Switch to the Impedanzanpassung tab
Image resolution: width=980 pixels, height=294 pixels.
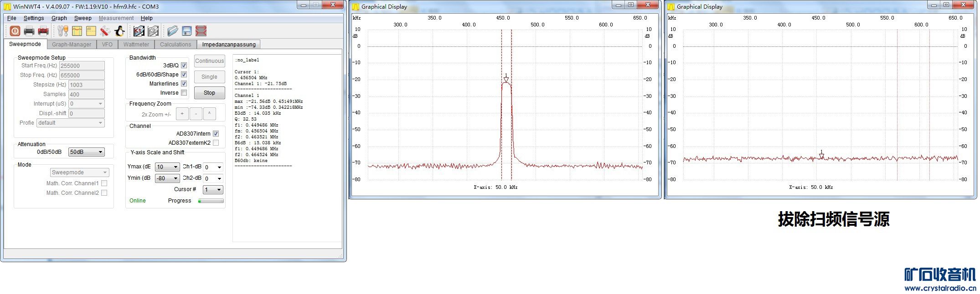[229, 45]
